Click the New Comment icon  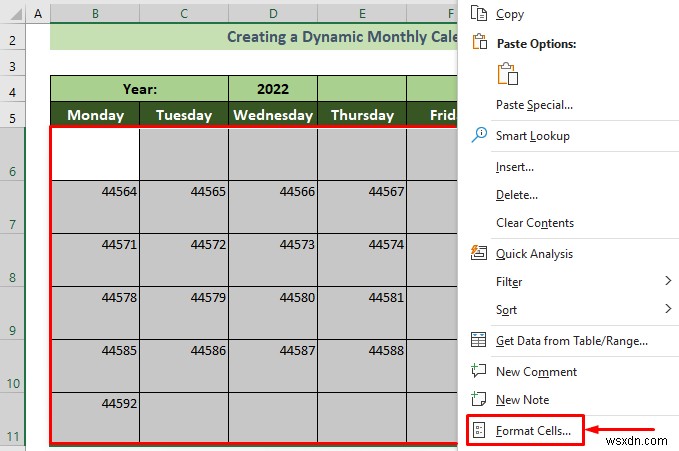479,371
